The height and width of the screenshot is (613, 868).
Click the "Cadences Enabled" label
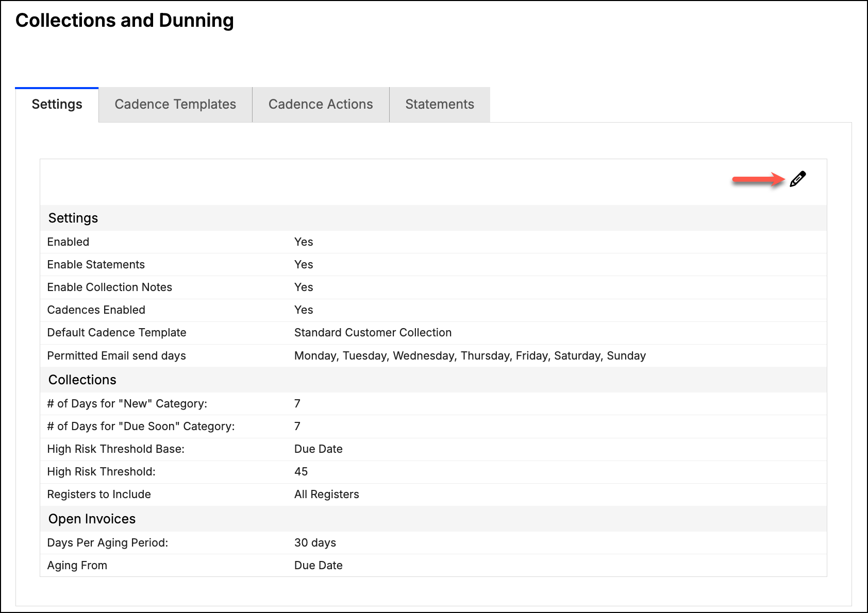96,310
